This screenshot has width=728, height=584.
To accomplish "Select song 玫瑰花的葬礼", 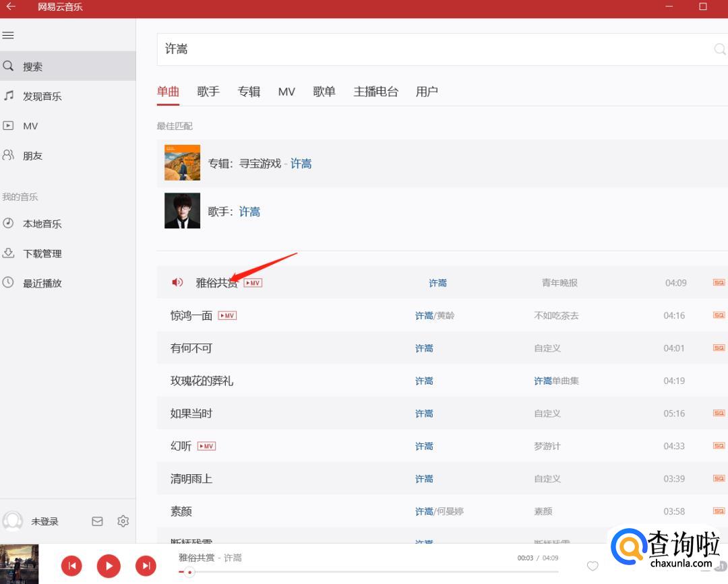I will [x=202, y=381].
